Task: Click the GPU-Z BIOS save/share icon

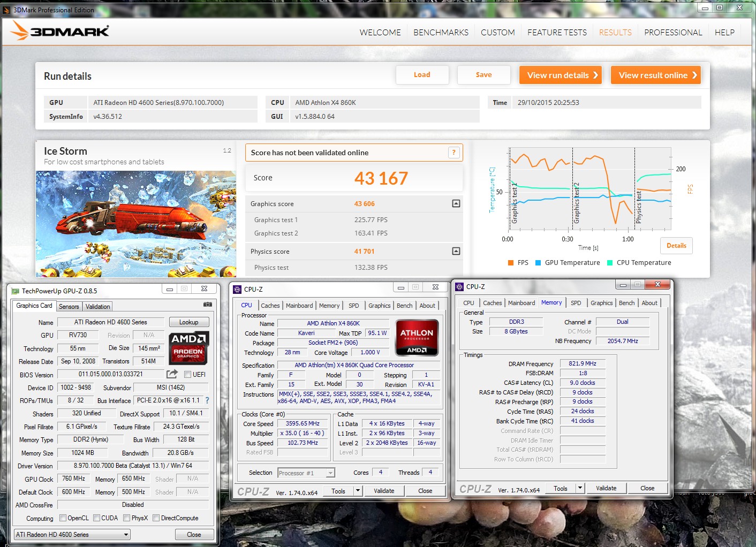Action: click(172, 374)
